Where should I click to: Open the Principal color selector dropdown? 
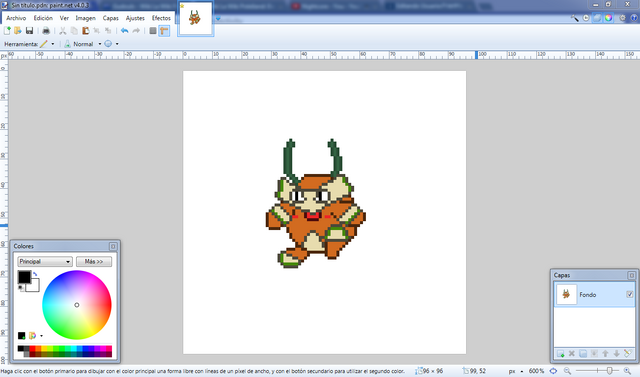pos(45,262)
